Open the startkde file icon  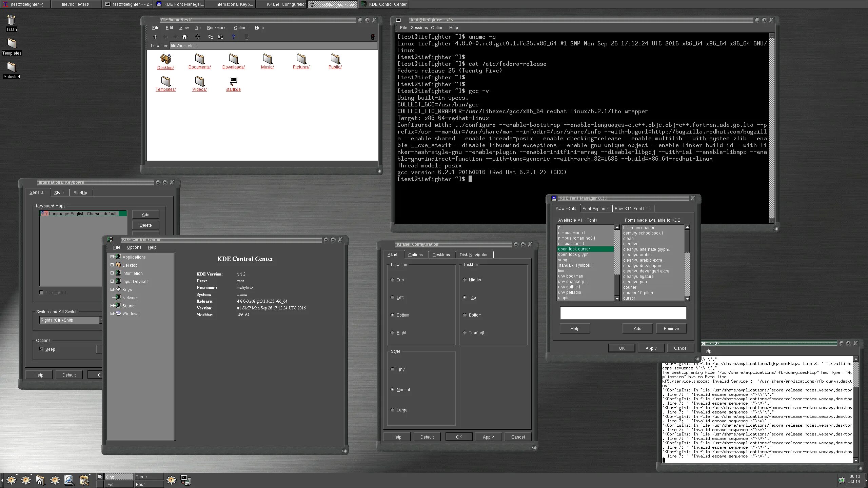click(x=233, y=81)
